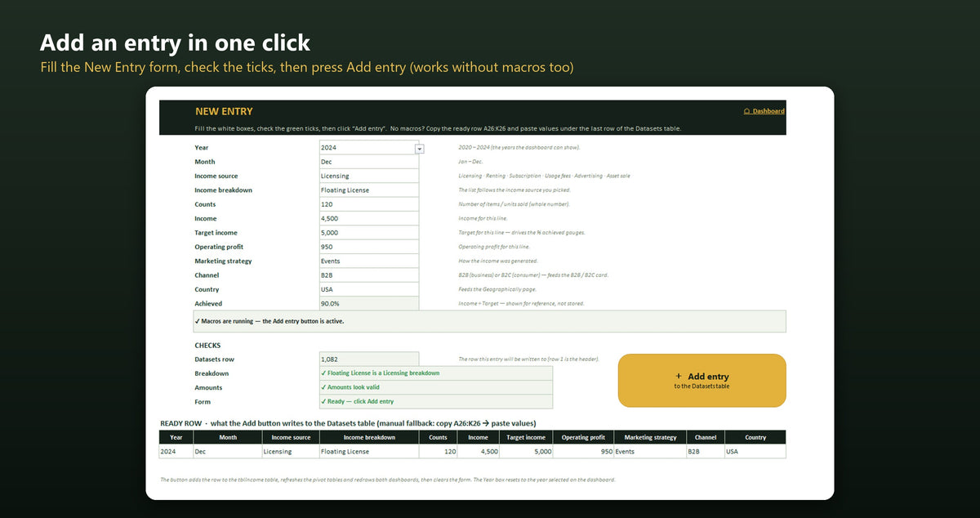Select the Dec cell in the Ready row
The height and width of the screenshot is (518, 980).
click(228, 451)
